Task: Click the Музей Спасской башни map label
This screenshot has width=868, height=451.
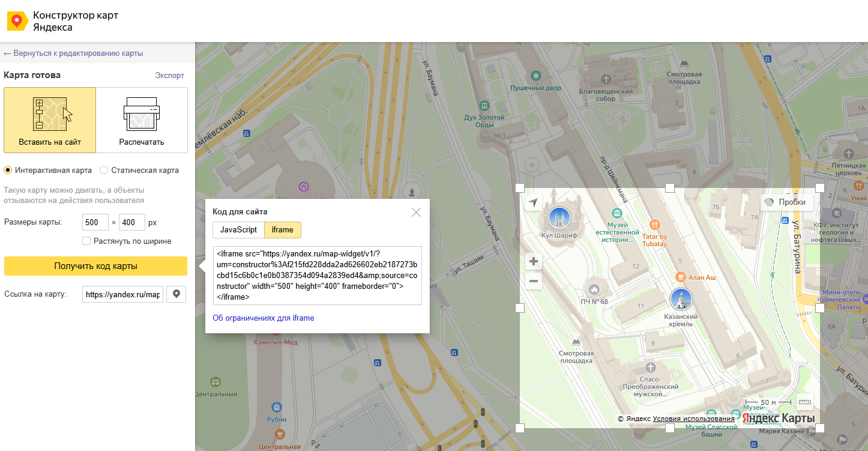Action: click(x=711, y=430)
